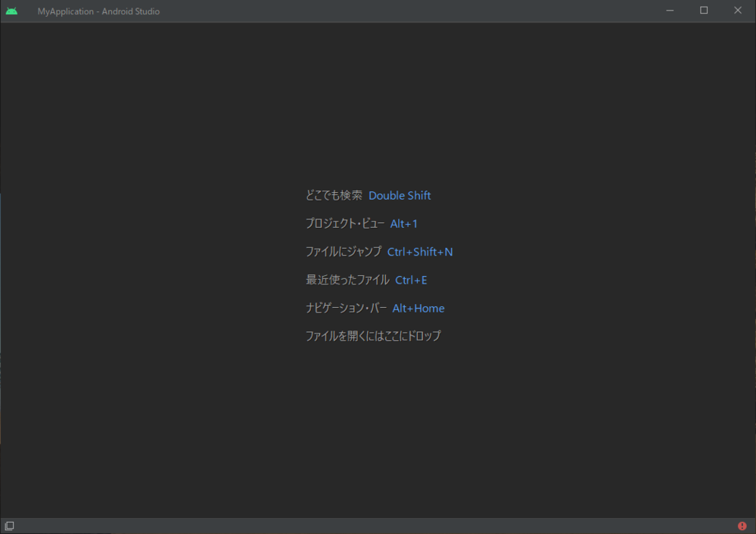Click the 'どこでも検索' label
The image size is (756, 534).
click(334, 195)
